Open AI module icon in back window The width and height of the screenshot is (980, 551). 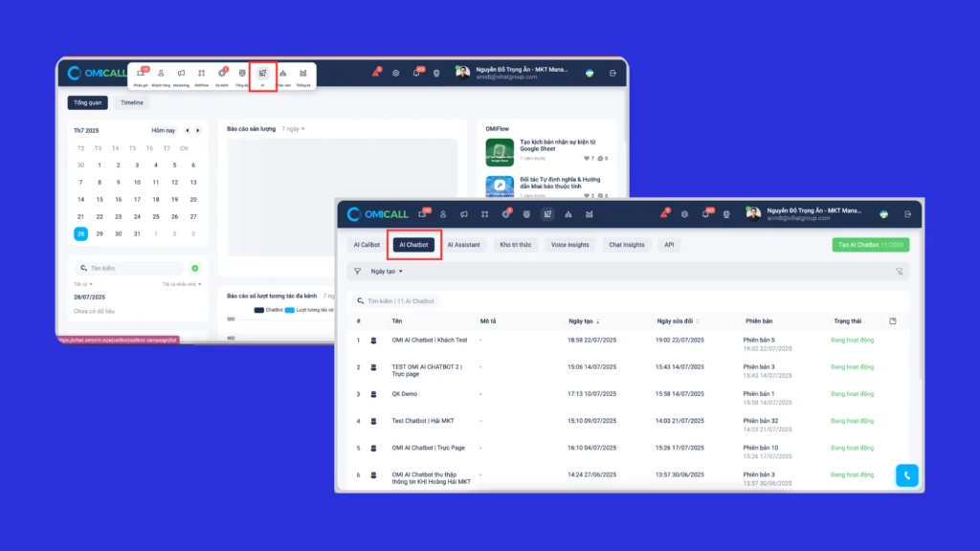tap(262, 76)
